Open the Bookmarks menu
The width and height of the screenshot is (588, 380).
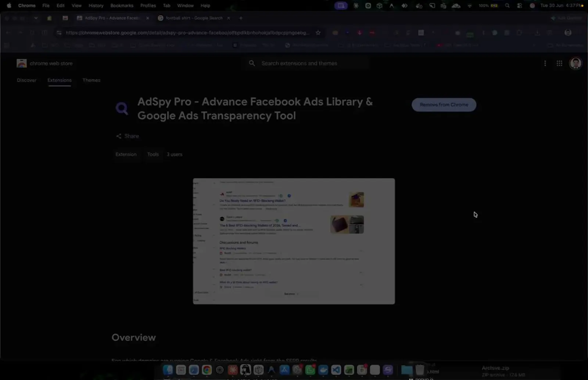122,6
